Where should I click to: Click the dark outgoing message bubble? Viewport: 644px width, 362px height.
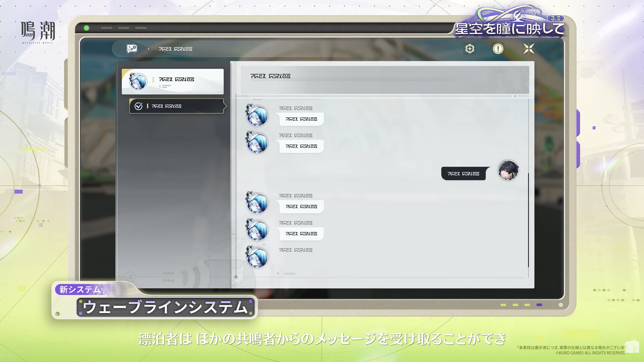463,173
